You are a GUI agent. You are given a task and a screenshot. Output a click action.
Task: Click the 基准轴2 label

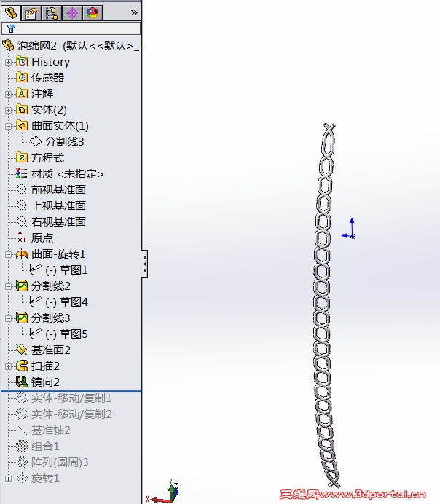point(51,430)
